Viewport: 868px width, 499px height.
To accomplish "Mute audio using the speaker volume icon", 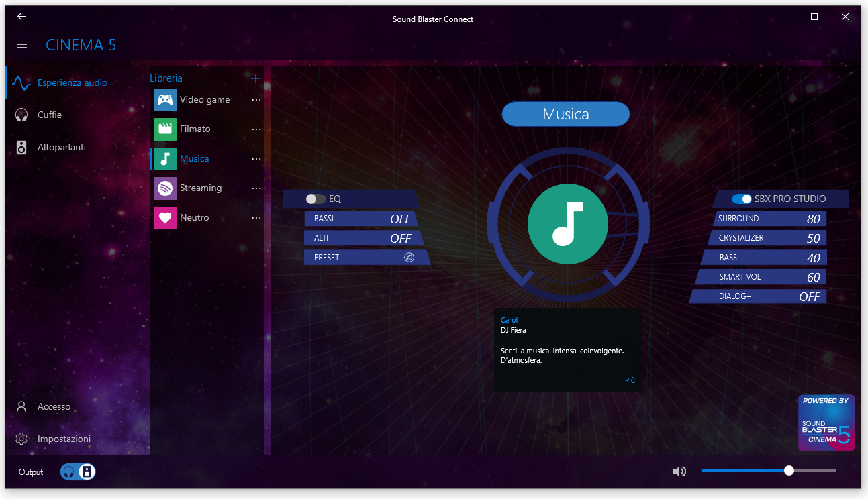I will click(679, 471).
